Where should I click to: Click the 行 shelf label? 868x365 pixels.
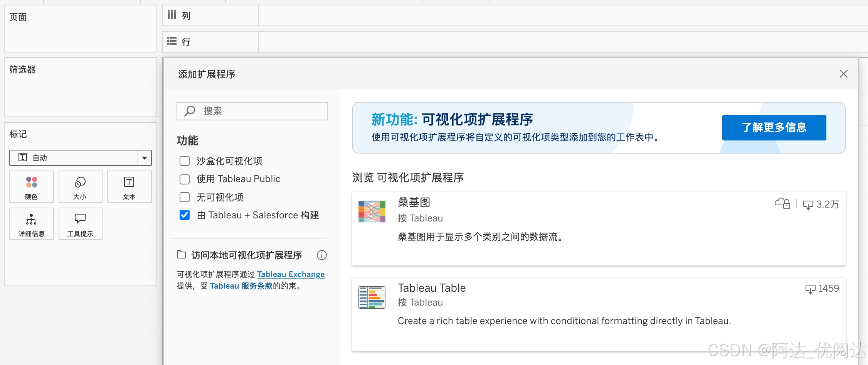[186, 42]
